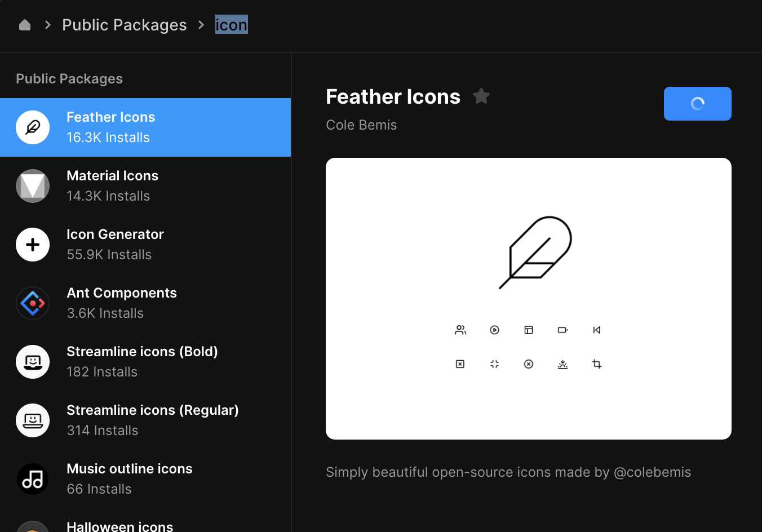Click the Music outline note avatar

point(33,479)
